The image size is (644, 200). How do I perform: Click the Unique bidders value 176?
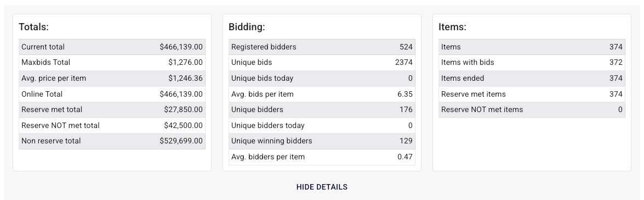[x=406, y=109]
